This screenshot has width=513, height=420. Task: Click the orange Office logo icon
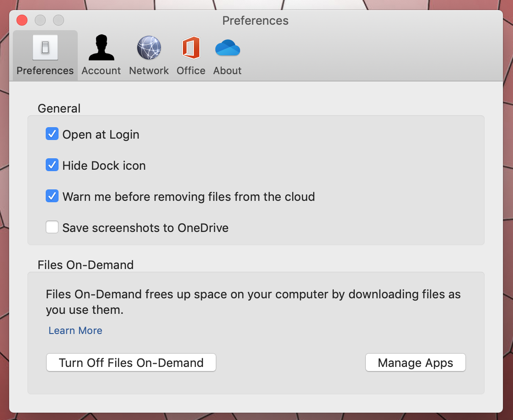191,48
